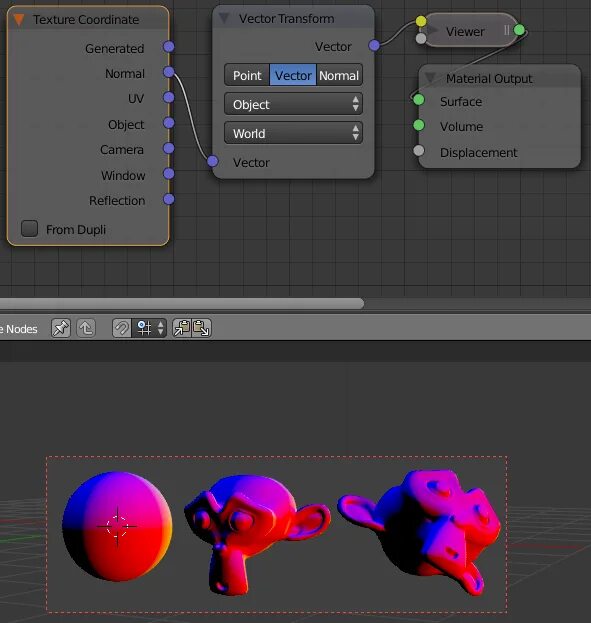This screenshot has height=623, width=591.
Task: Click the Normal output socket on Texture Coordinate
Action: pos(169,72)
